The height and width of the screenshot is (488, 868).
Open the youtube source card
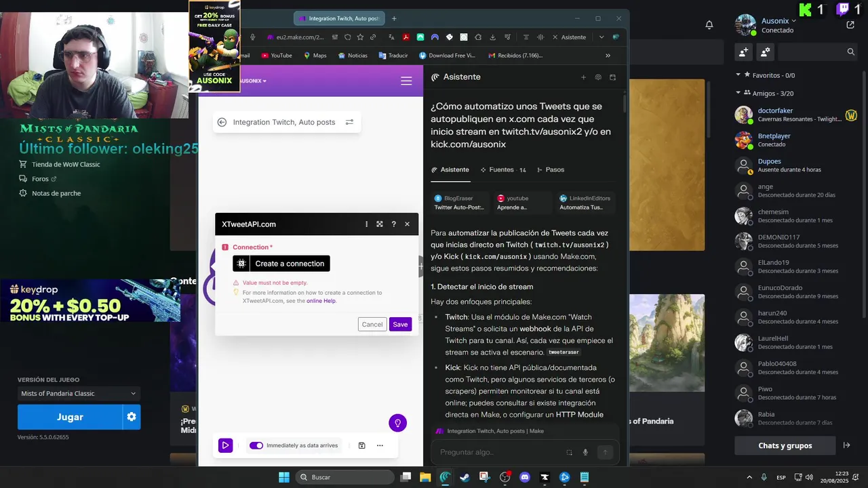coord(523,203)
